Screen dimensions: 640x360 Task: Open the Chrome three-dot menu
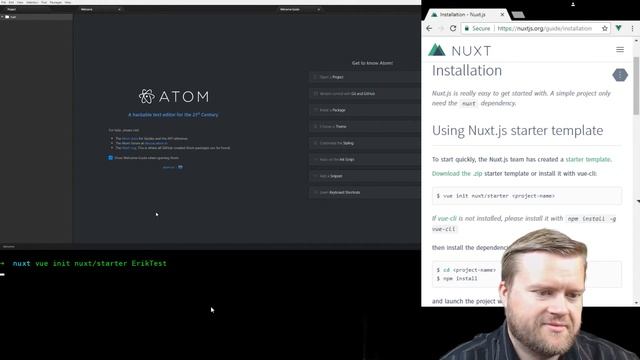coord(632,29)
